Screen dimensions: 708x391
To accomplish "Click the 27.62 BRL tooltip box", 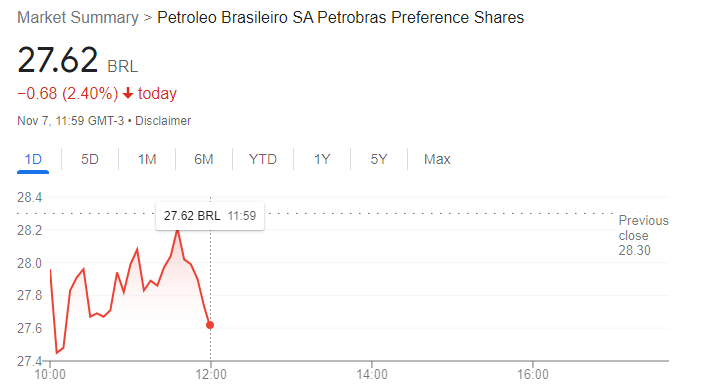I will click(x=210, y=216).
